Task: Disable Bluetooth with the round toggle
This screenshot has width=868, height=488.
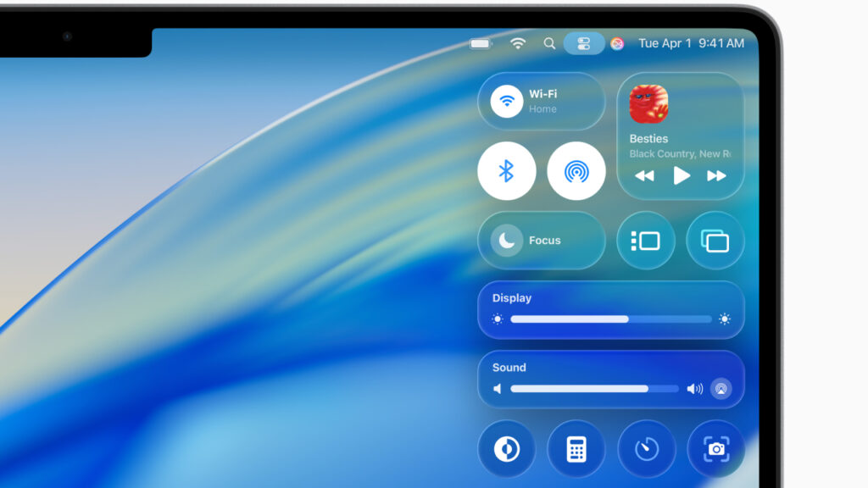Action: click(507, 171)
